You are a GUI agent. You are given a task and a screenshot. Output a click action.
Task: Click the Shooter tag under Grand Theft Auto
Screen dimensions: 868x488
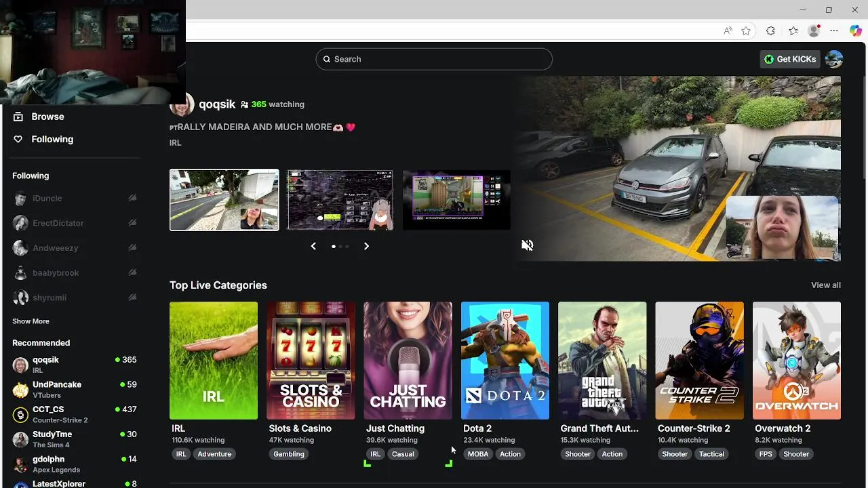(578, 454)
